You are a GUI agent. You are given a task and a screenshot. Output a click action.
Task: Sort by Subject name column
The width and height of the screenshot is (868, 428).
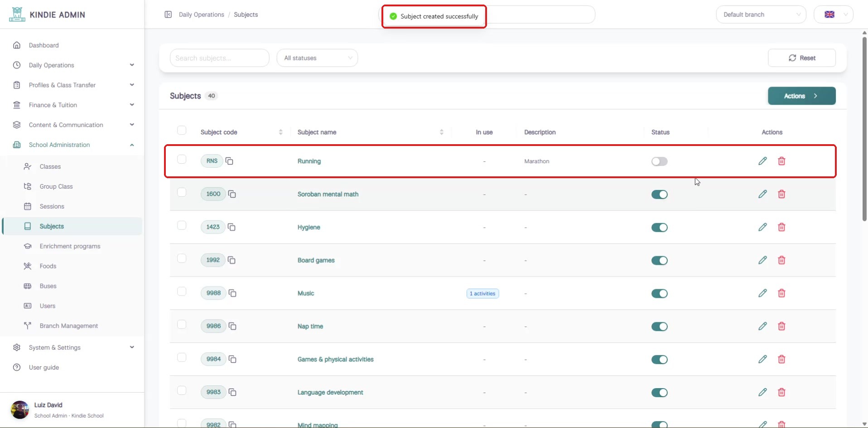point(441,132)
